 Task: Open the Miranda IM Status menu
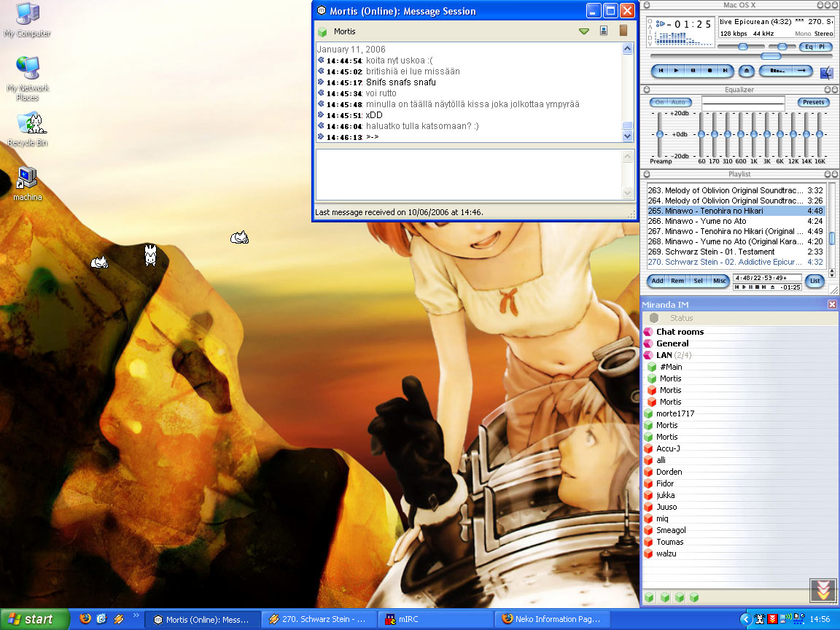click(681, 318)
